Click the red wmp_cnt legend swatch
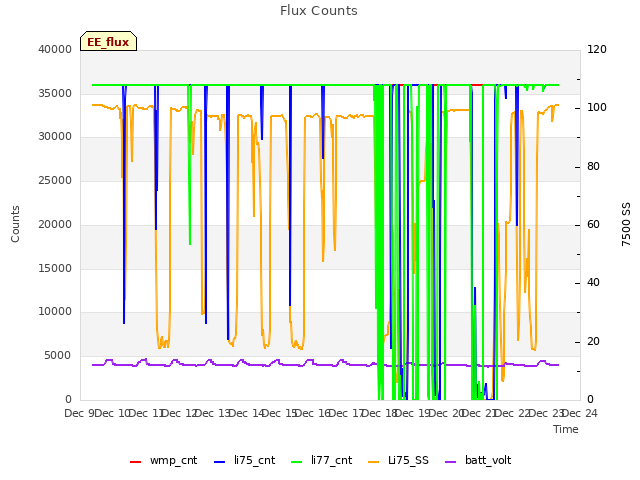The width and height of the screenshot is (640, 480). [x=135, y=462]
